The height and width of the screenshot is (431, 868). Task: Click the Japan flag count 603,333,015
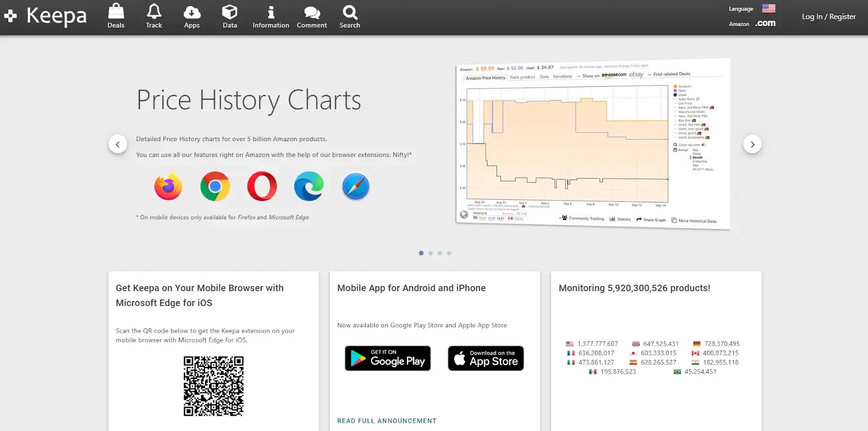(653, 353)
